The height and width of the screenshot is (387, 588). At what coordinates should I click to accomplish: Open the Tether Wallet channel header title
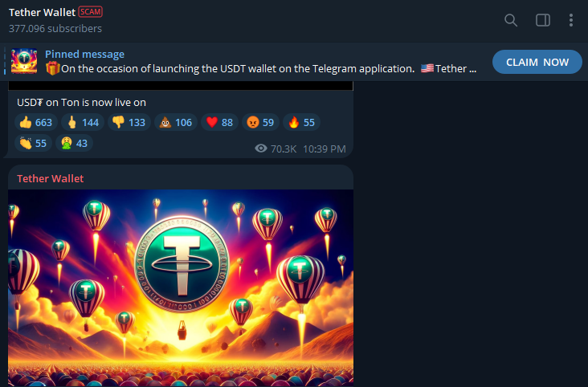coord(42,12)
